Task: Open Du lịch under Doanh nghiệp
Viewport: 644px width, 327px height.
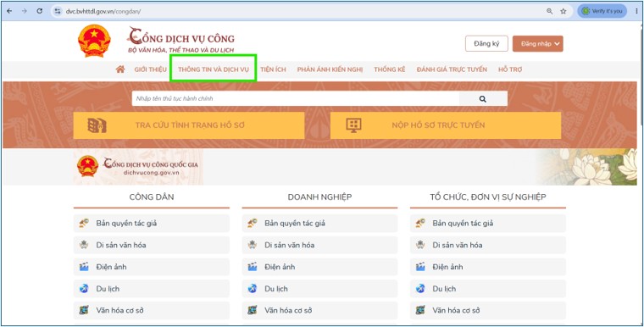Action: pyautogui.click(x=319, y=289)
